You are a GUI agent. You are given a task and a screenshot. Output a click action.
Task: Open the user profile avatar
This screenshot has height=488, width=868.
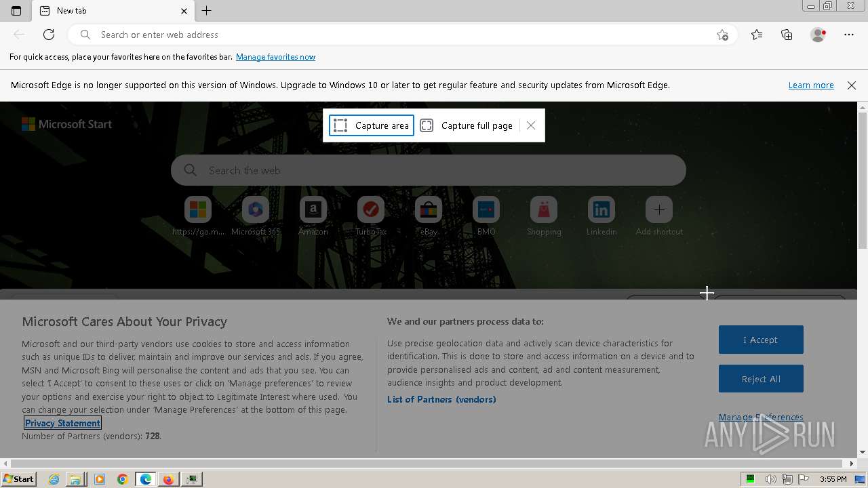pyautogui.click(x=818, y=35)
